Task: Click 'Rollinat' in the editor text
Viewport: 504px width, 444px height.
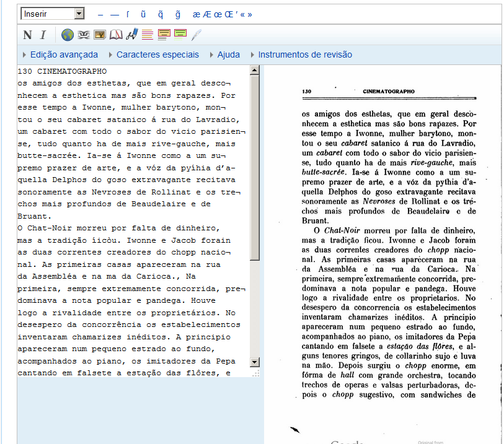Action: tap(171, 192)
